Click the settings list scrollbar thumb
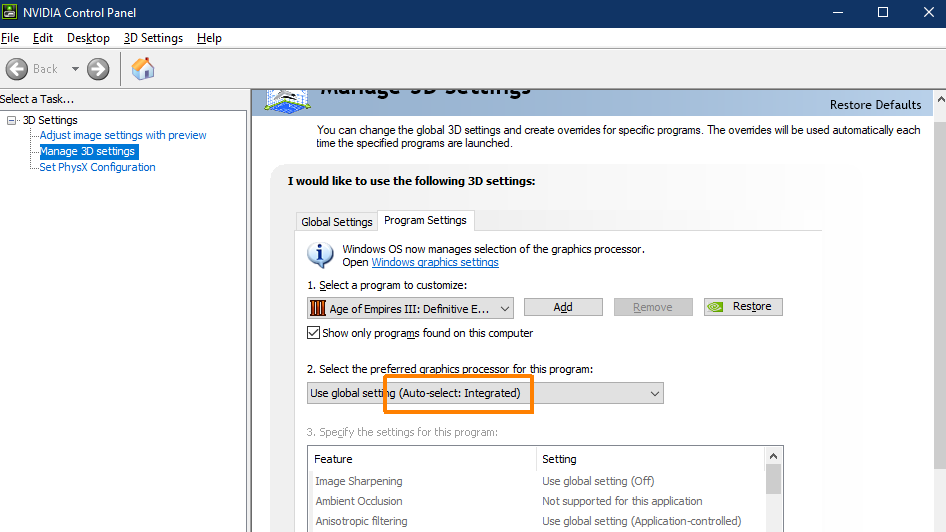Screen dimensions: 946x532 point(773,480)
